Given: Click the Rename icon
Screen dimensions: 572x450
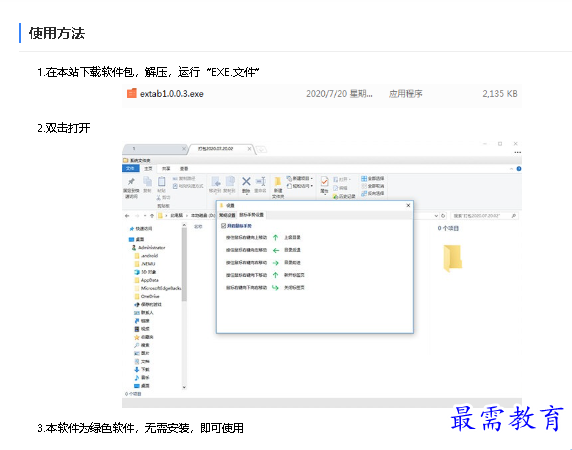Looking at the screenshot, I should click(260, 181).
